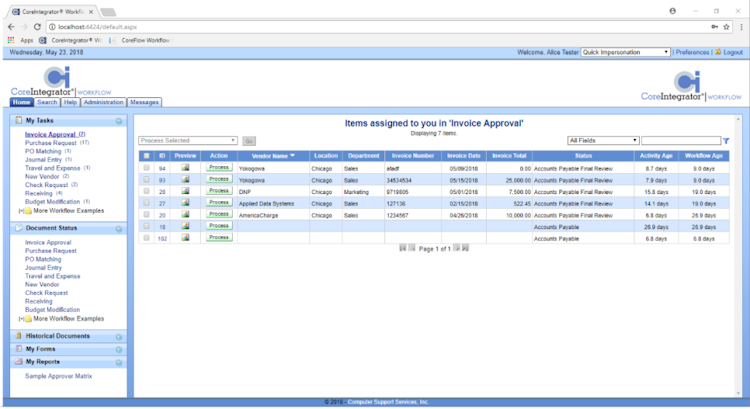Click the Logout link
This screenshot has width=750, height=409.
pyautogui.click(x=733, y=52)
